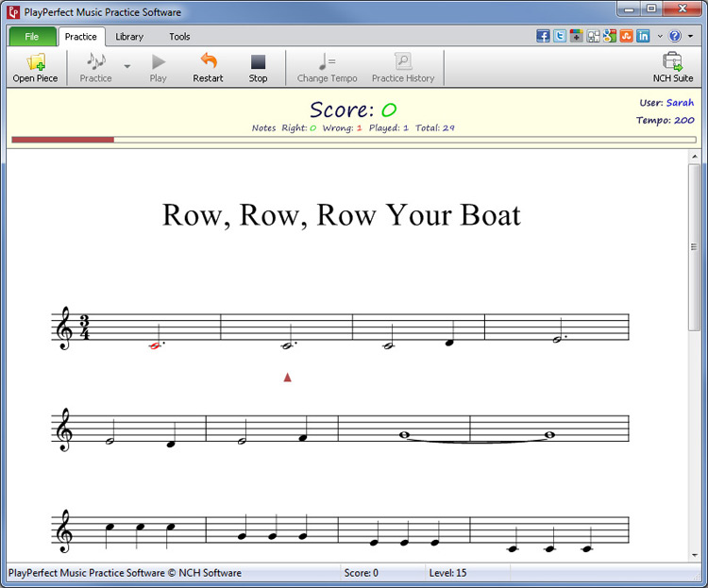Switch to the Library tab
The image size is (708, 588).
[129, 37]
